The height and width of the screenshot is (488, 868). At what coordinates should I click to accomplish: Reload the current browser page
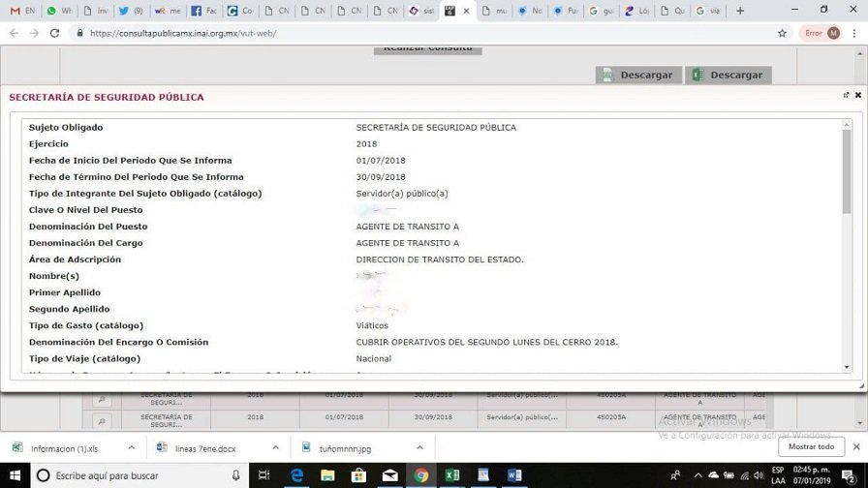[54, 33]
